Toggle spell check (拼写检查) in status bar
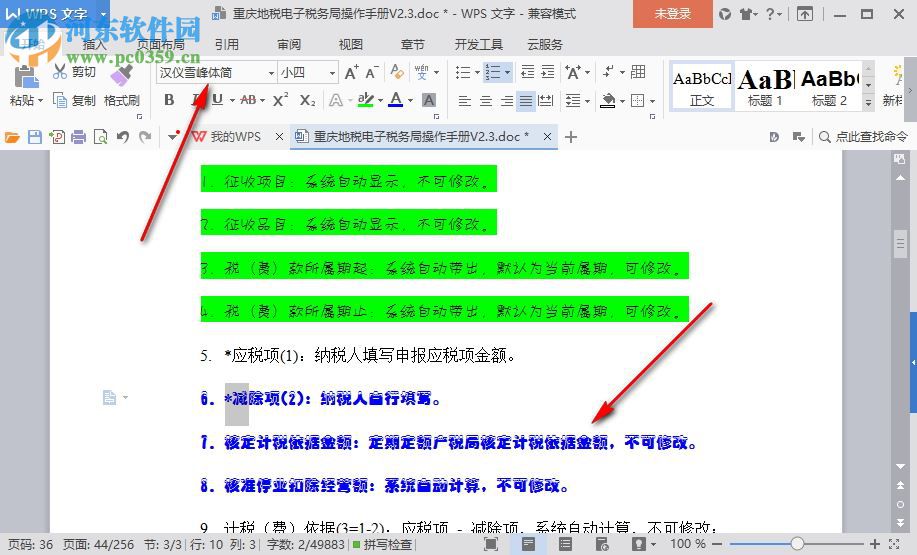The height and width of the screenshot is (555, 917). [382, 544]
